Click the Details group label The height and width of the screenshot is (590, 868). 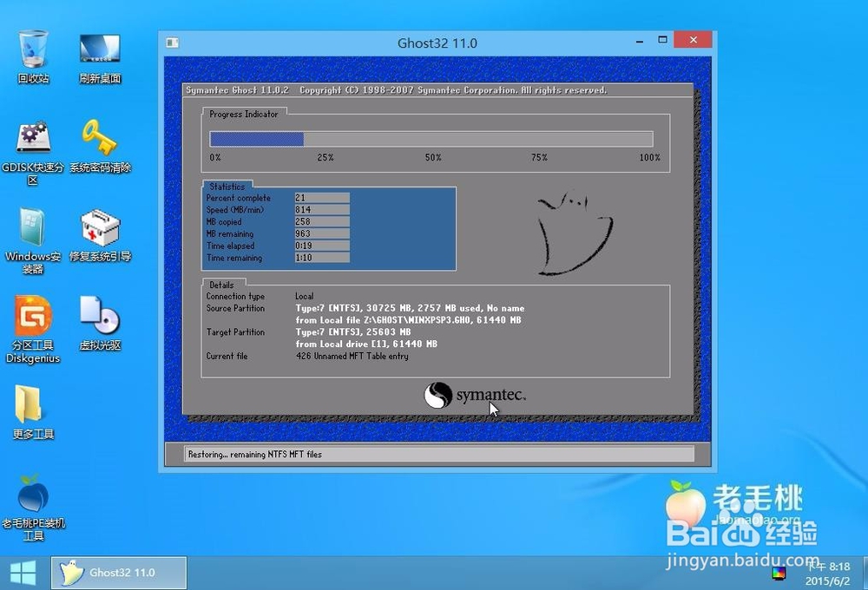coord(221,285)
